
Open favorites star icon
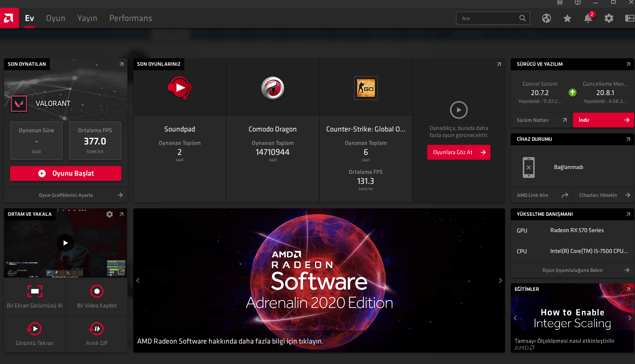[x=567, y=18]
